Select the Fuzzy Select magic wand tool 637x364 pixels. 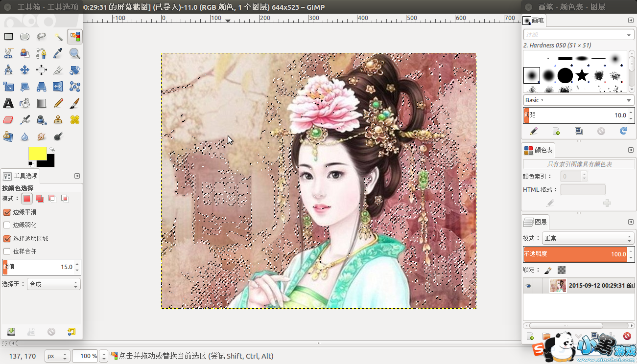tap(58, 37)
